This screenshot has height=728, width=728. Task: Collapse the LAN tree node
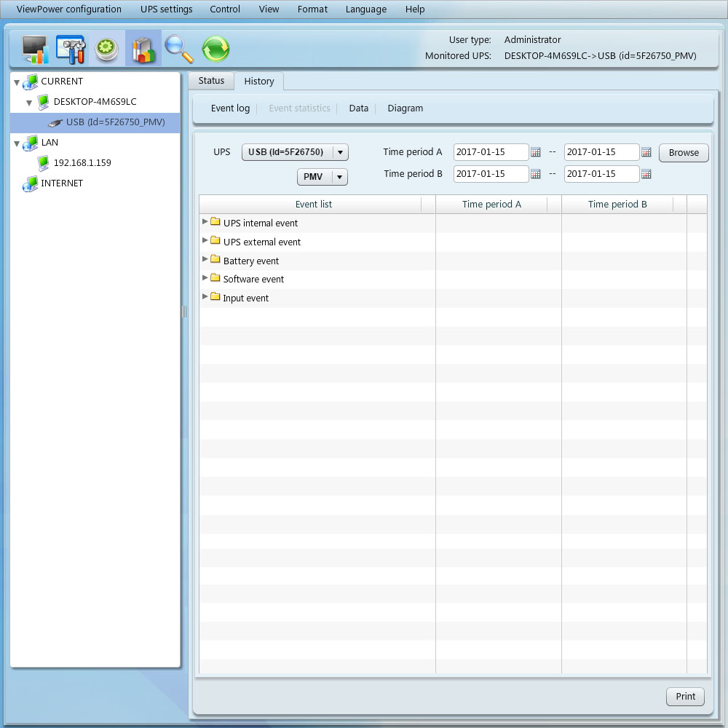17,144
